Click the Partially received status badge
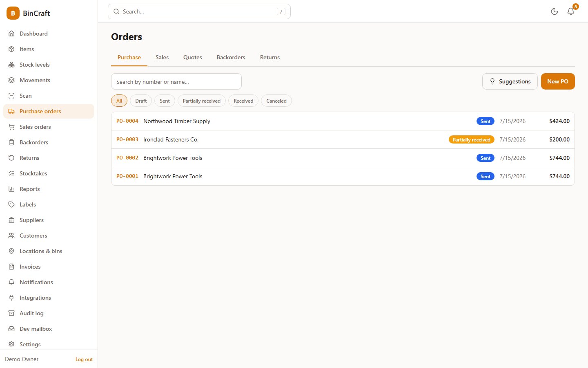This screenshot has width=588, height=368. coord(472,139)
